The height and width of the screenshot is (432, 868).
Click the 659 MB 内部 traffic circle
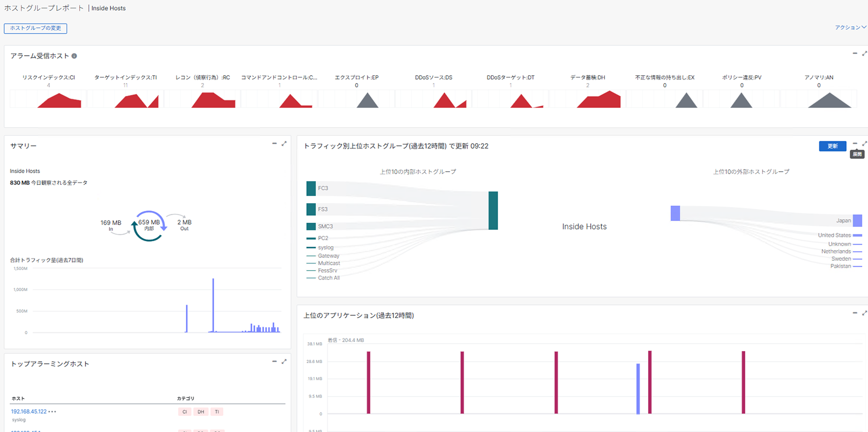149,226
